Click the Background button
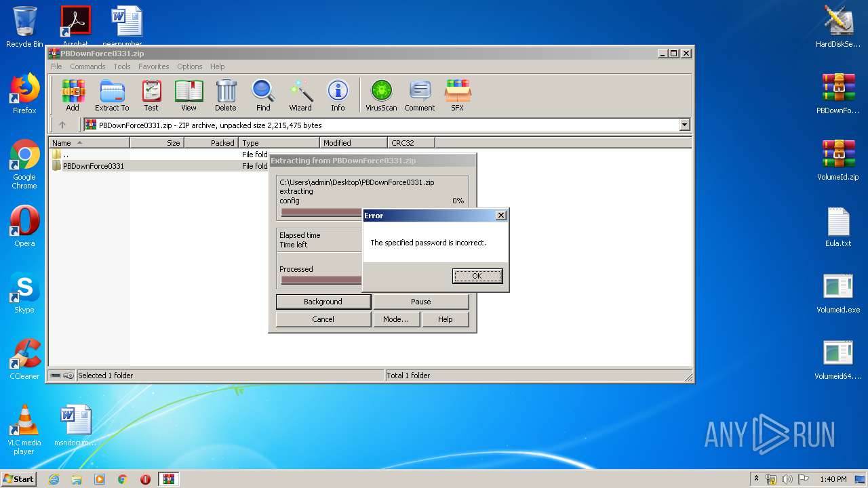 pos(323,302)
